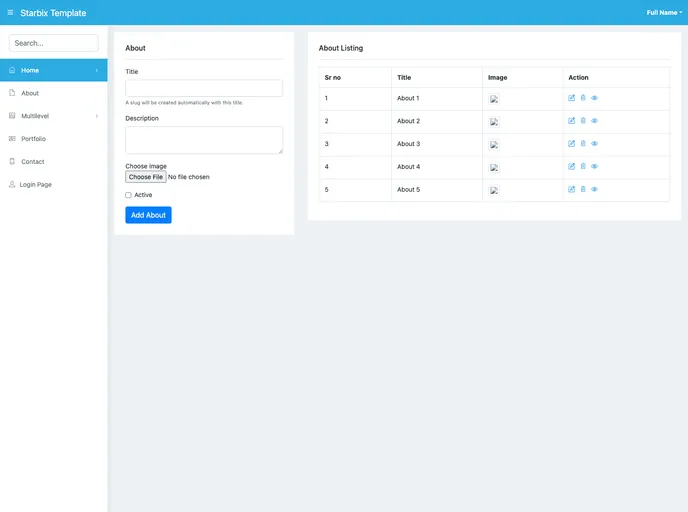Viewport: 688px width, 512px height.
Task: Focus the Description textarea
Action: (204, 140)
